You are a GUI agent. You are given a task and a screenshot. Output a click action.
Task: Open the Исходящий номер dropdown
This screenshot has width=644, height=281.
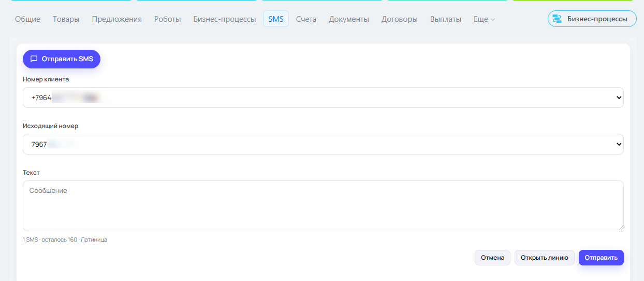point(323,144)
